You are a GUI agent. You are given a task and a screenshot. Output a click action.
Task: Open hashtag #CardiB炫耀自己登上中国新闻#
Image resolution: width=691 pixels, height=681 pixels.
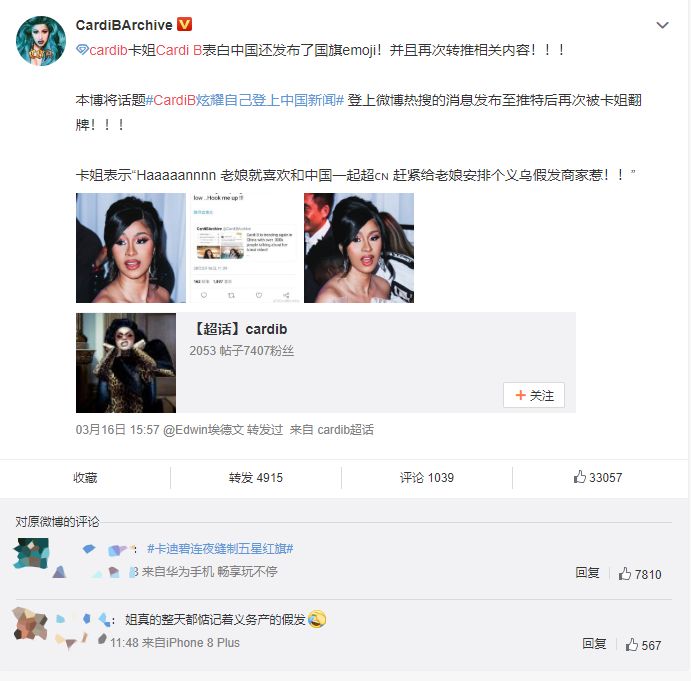[x=245, y=100]
